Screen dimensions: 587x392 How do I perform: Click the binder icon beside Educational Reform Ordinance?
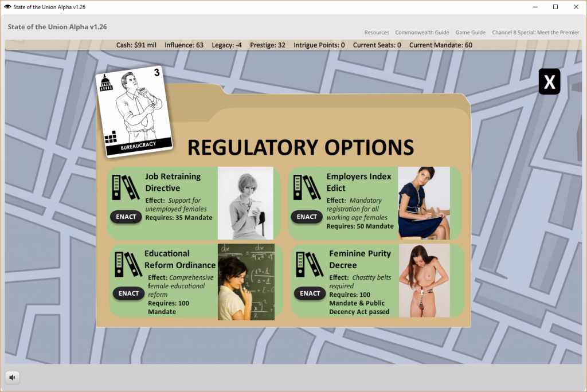click(x=128, y=264)
